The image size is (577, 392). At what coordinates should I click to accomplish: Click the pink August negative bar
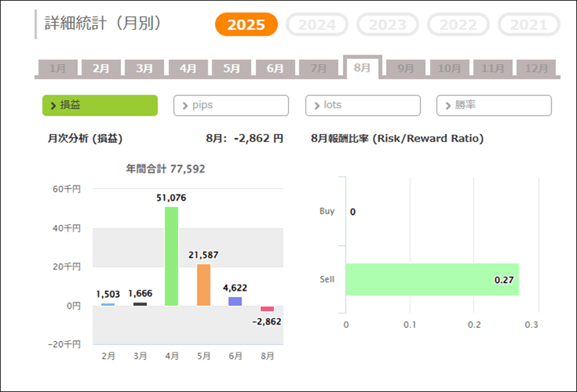pos(267,309)
